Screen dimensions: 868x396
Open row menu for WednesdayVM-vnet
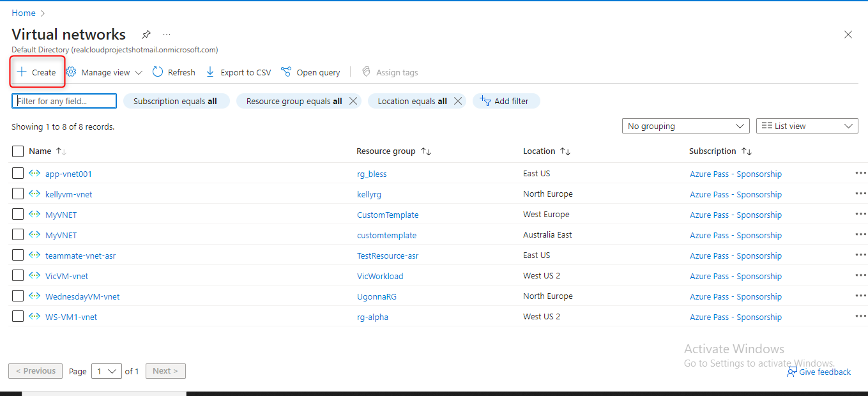click(x=860, y=296)
